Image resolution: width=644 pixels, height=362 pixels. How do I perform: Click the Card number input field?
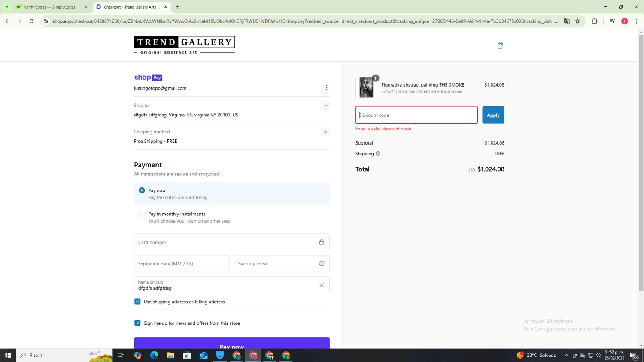tap(232, 242)
